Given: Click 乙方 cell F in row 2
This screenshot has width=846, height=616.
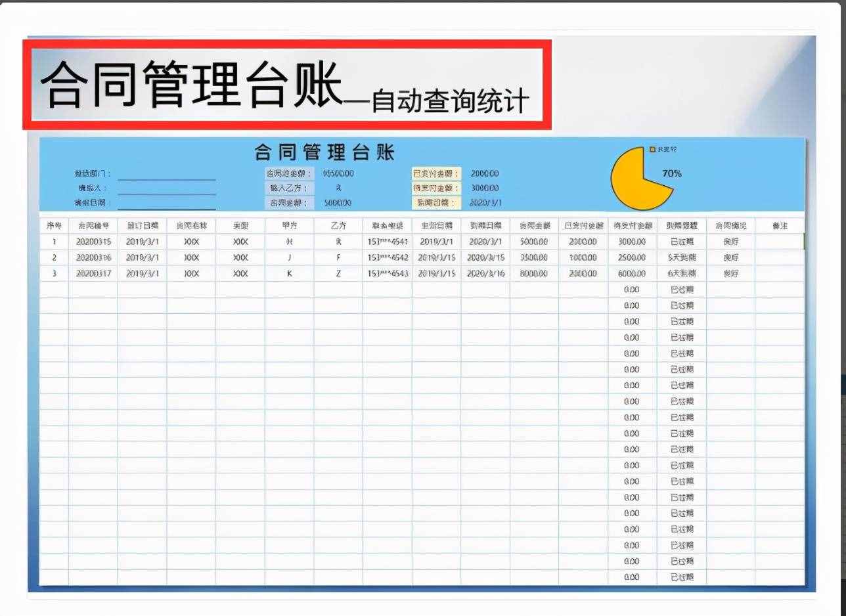Looking at the screenshot, I should [x=338, y=257].
